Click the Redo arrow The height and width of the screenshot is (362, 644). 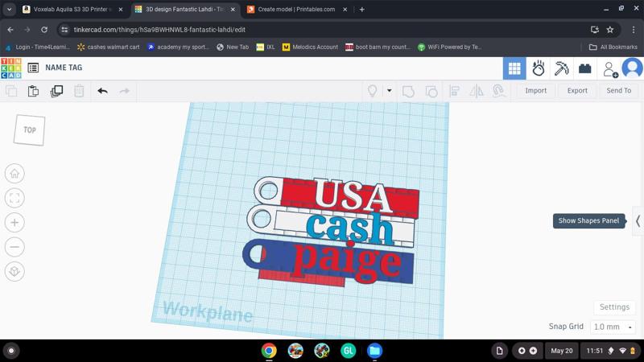pyautogui.click(x=125, y=91)
